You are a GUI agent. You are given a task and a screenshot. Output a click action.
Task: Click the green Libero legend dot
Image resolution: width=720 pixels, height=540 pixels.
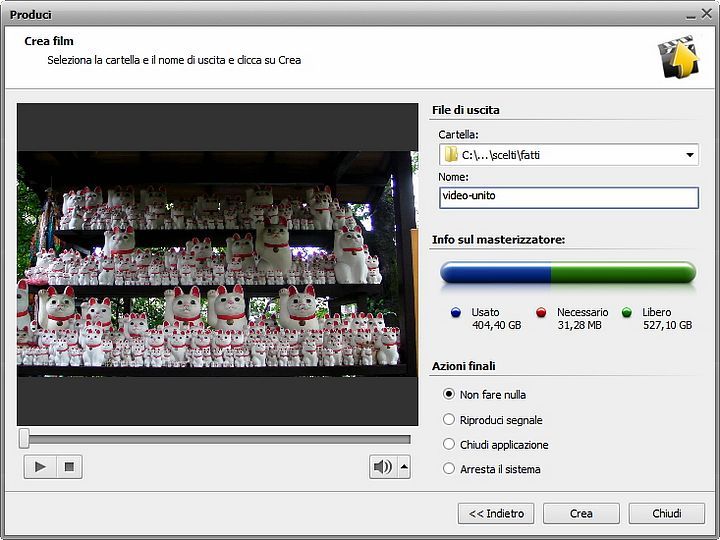tap(627, 313)
